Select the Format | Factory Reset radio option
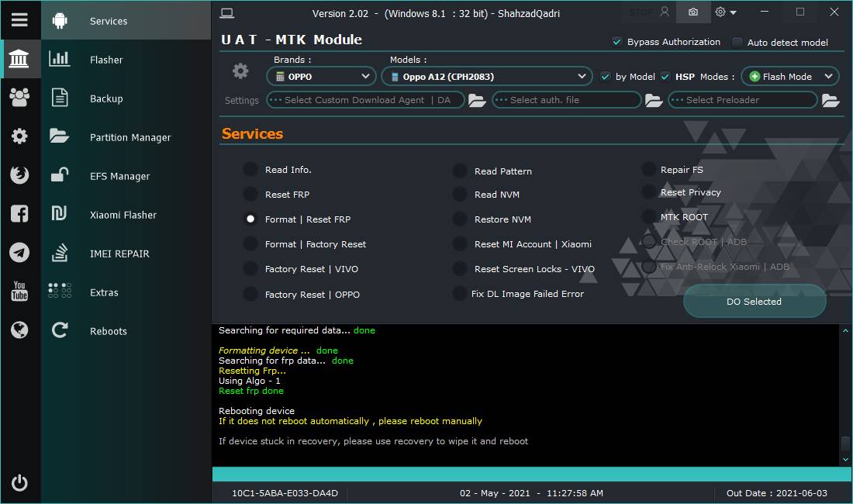Viewport: 853px width, 504px height. [x=250, y=244]
